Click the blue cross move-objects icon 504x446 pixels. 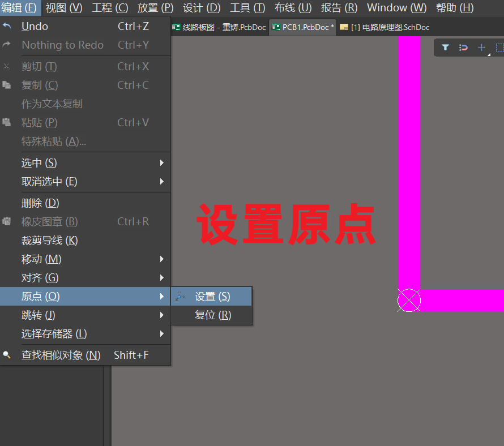tap(481, 48)
